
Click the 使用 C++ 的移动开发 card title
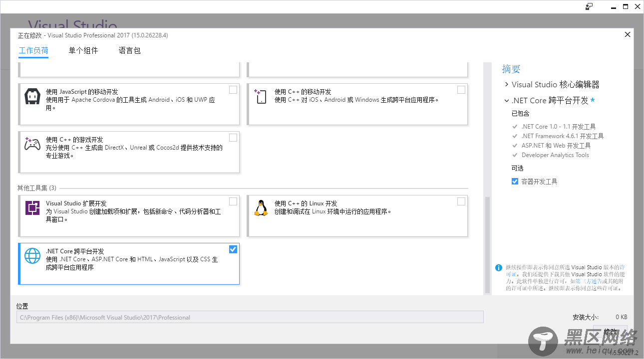tap(303, 92)
